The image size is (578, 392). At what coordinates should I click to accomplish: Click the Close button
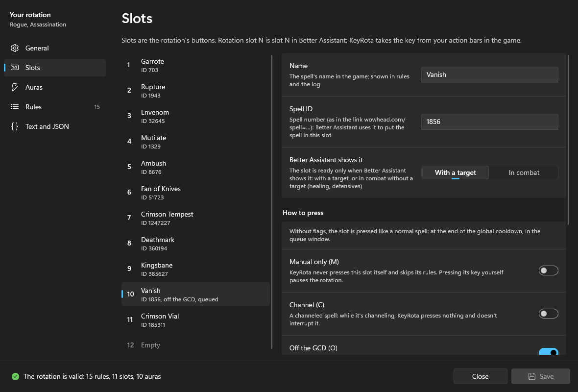(x=480, y=376)
